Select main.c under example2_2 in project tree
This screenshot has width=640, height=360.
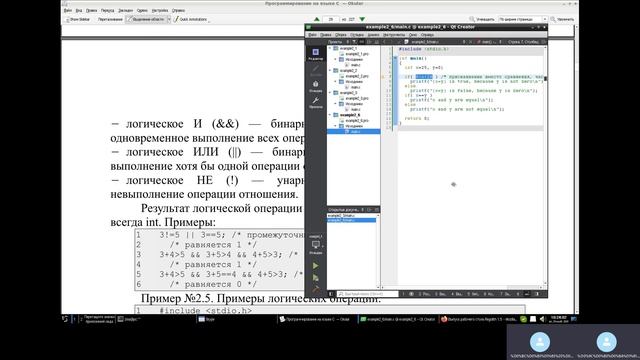click(353, 87)
